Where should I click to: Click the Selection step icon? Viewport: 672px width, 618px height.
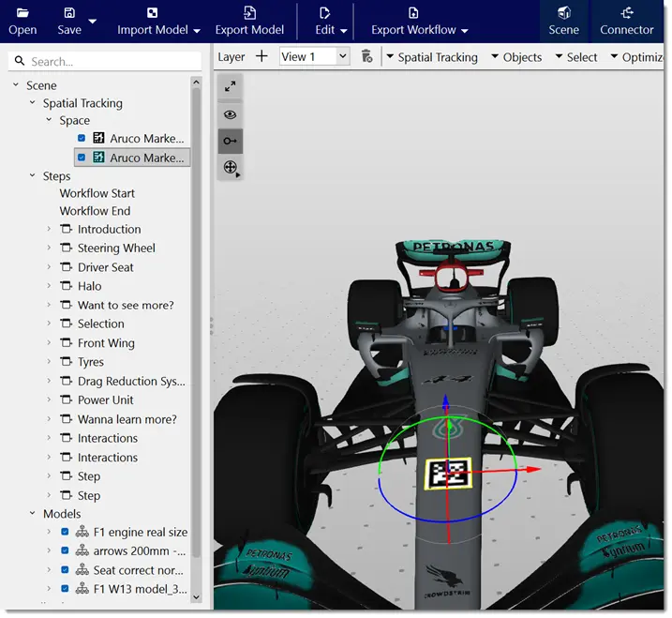(x=66, y=324)
